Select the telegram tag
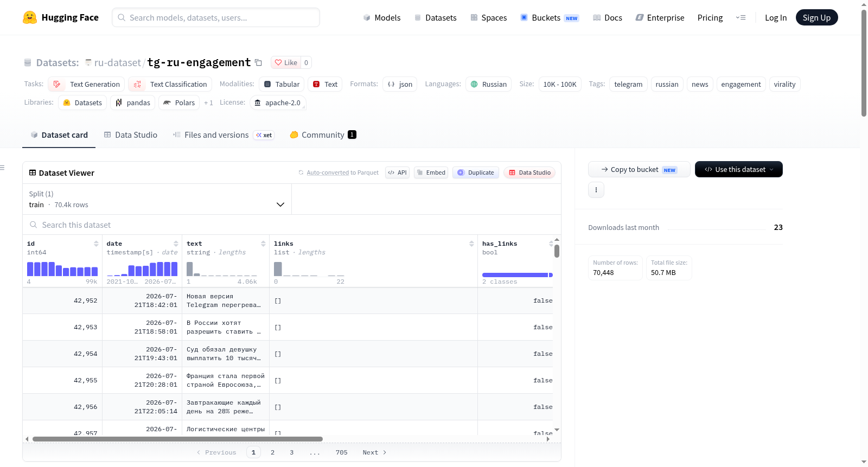Screen dimensions: 868x467 tap(628, 84)
